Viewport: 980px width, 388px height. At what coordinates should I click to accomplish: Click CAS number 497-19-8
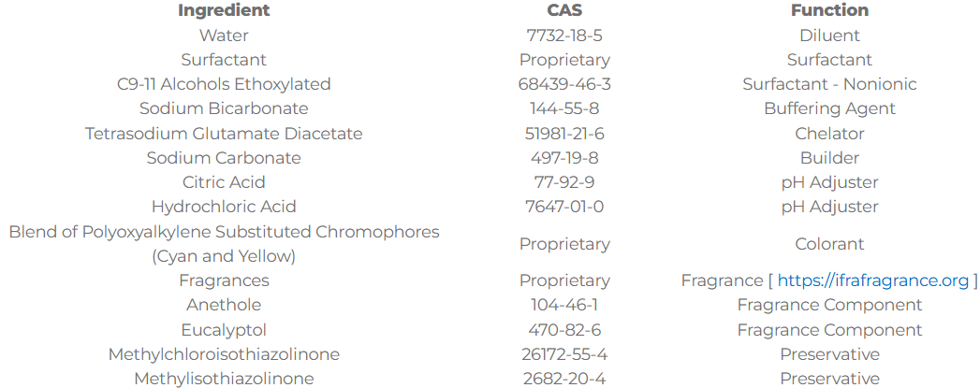coord(564,158)
